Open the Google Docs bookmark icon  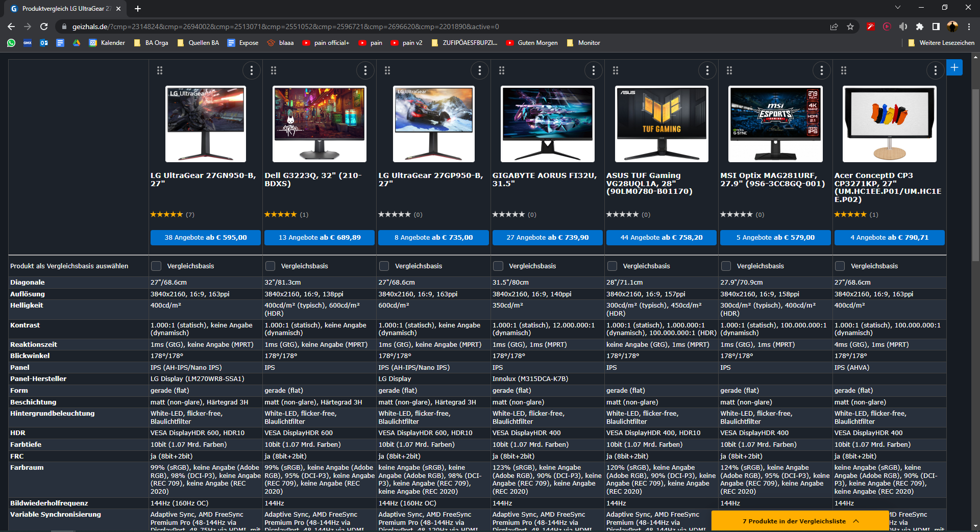click(60, 43)
